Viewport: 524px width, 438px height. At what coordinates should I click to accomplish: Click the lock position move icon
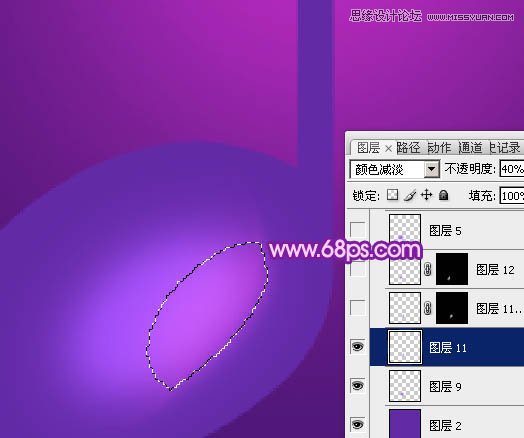pyautogui.click(x=427, y=195)
